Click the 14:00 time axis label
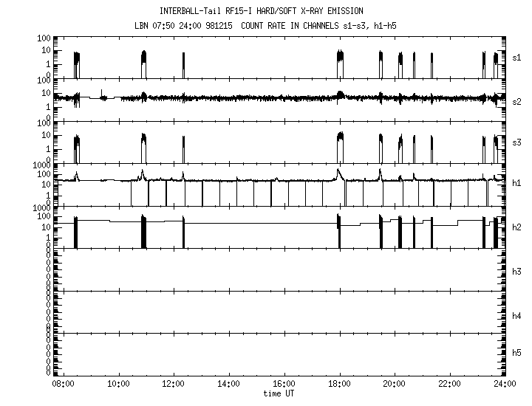The height and width of the screenshot is (406, 532). point(229,385)
